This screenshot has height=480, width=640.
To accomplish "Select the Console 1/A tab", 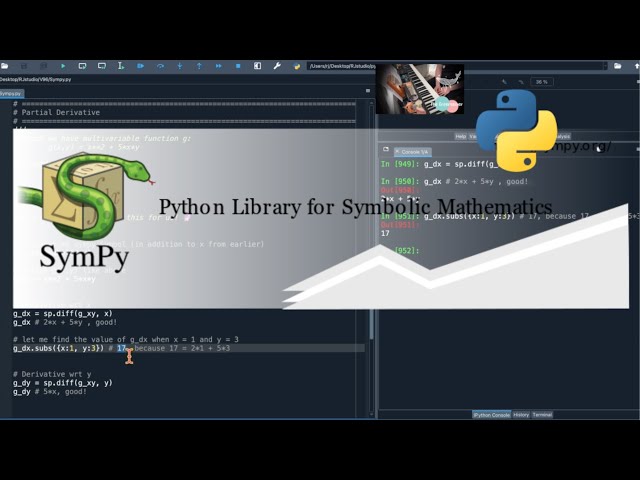I will coord(414,152).
